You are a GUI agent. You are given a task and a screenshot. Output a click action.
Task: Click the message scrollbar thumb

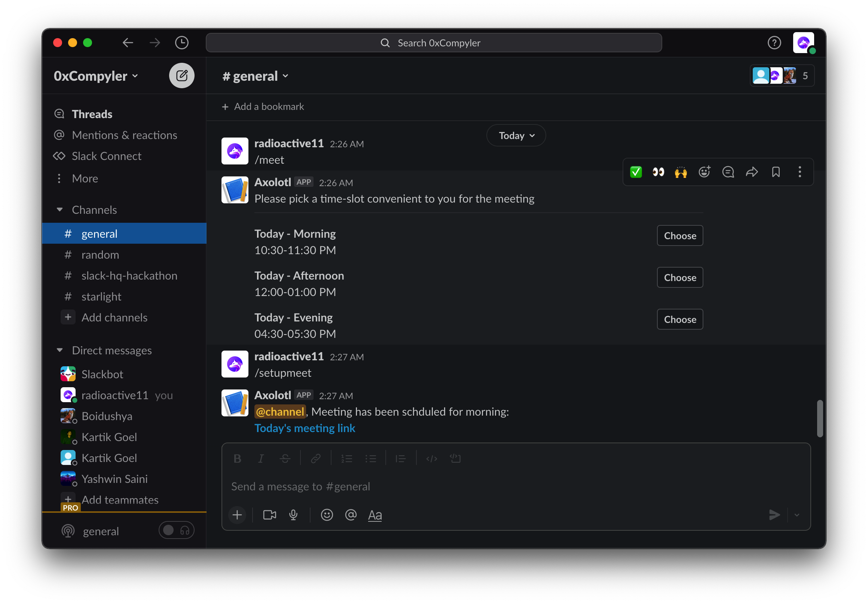coord(820,419)
